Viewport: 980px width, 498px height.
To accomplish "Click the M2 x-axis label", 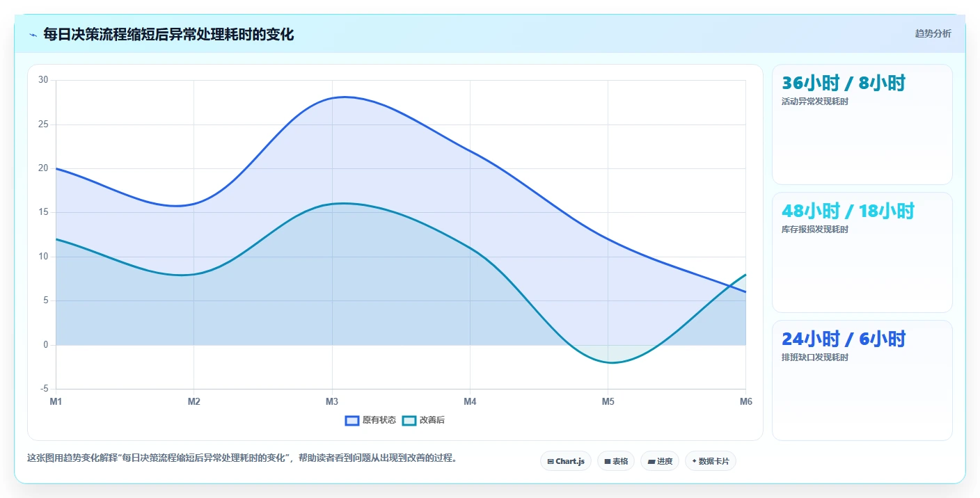I will tap(193, 401).
